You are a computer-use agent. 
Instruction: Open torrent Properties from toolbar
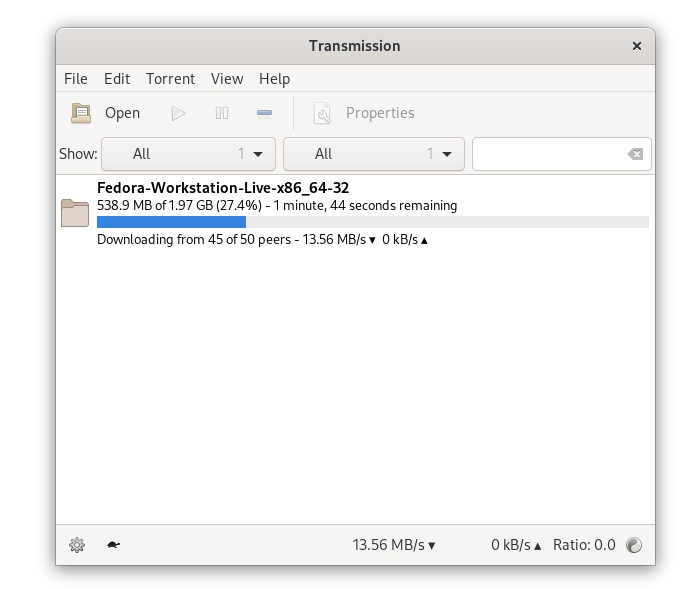coord(364,113)
